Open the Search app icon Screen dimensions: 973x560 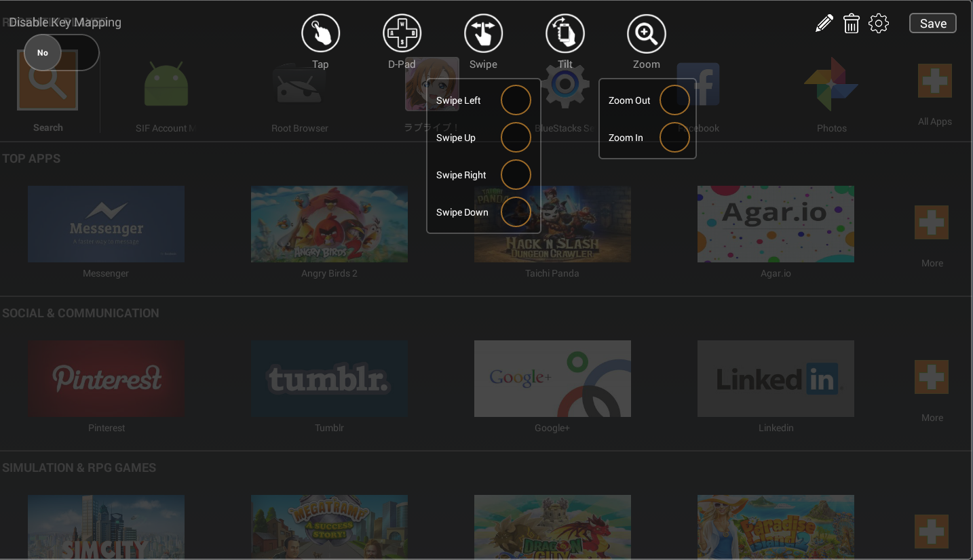pos(47,80)
